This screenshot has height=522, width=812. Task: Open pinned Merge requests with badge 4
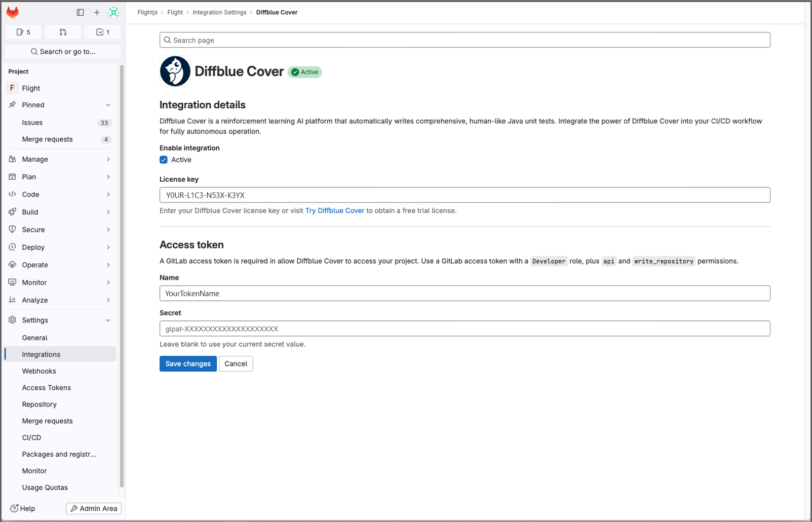pyautogui.click(x=60, y=139)
